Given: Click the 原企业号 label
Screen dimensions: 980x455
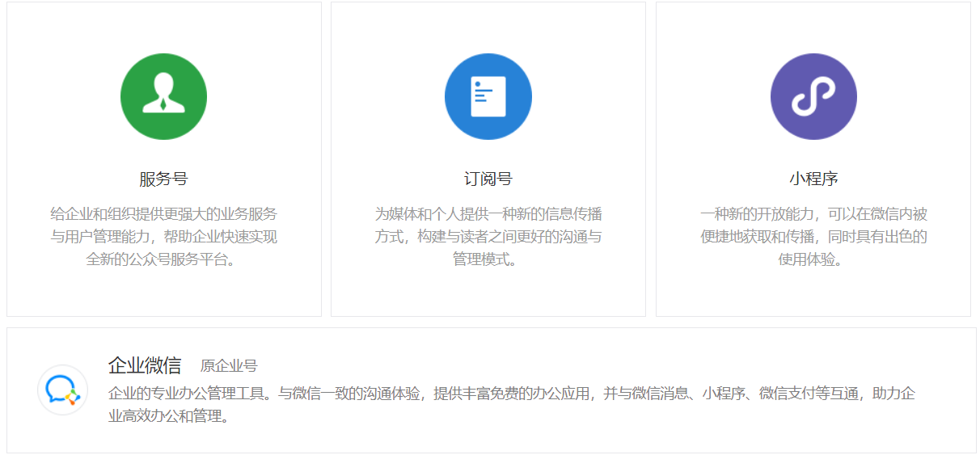Looking at the screenshot, I should coord(229,366).
